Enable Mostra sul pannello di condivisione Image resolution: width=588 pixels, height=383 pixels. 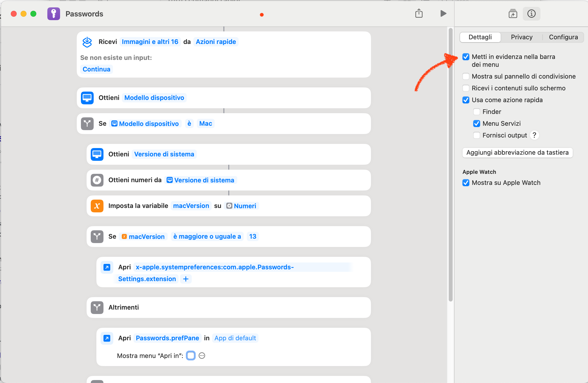tap(466, 76)
